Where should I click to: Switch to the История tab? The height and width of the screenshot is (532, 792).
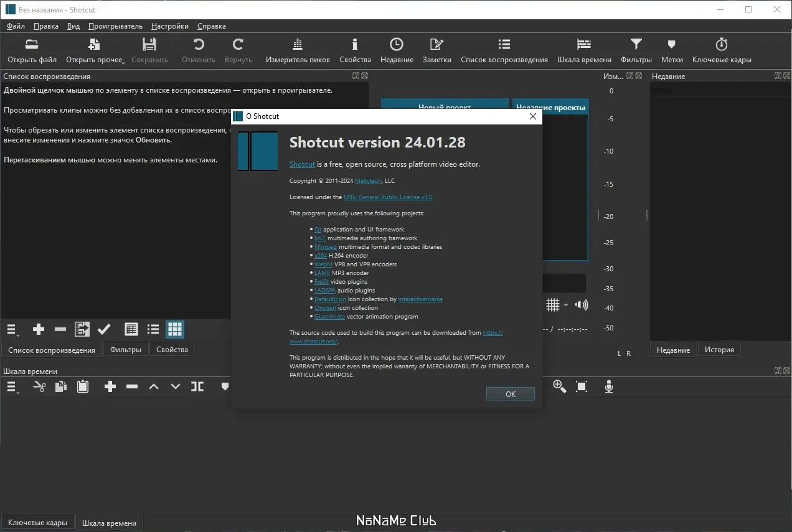[x=719, y=350]
